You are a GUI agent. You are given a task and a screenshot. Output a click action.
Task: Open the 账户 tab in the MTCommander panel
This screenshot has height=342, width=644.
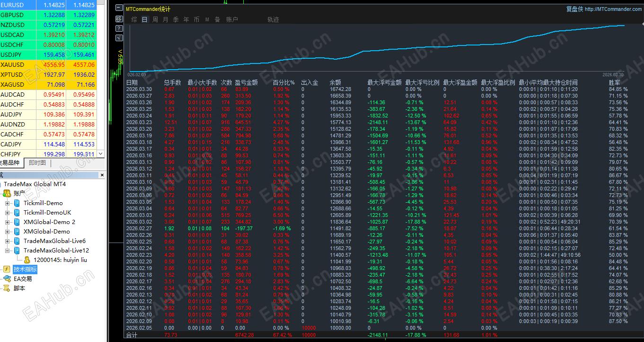[232, 19]
